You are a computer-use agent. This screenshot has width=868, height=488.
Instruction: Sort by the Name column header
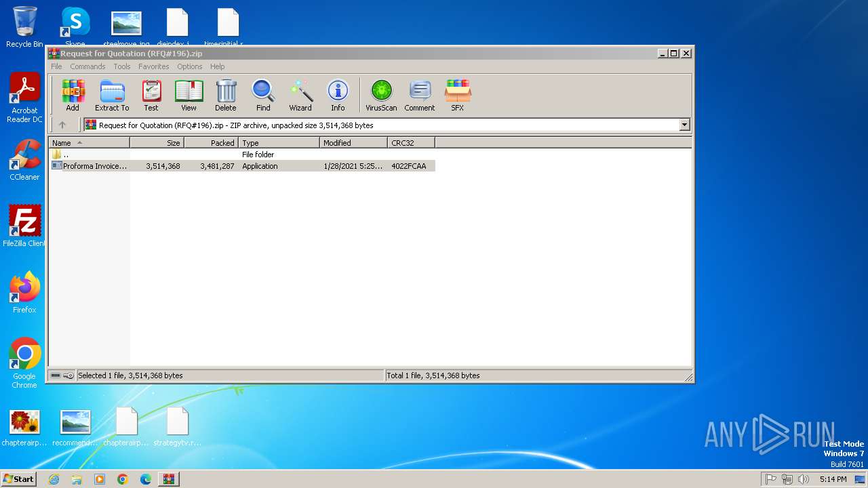tap(90, 143)
